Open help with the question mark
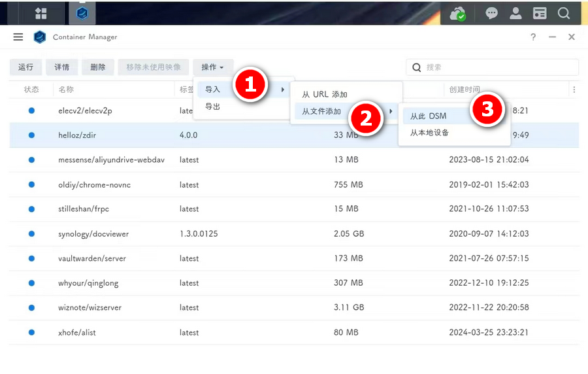Image resolution: width=588 pixels, height=374 pixels. coord(533,37)
